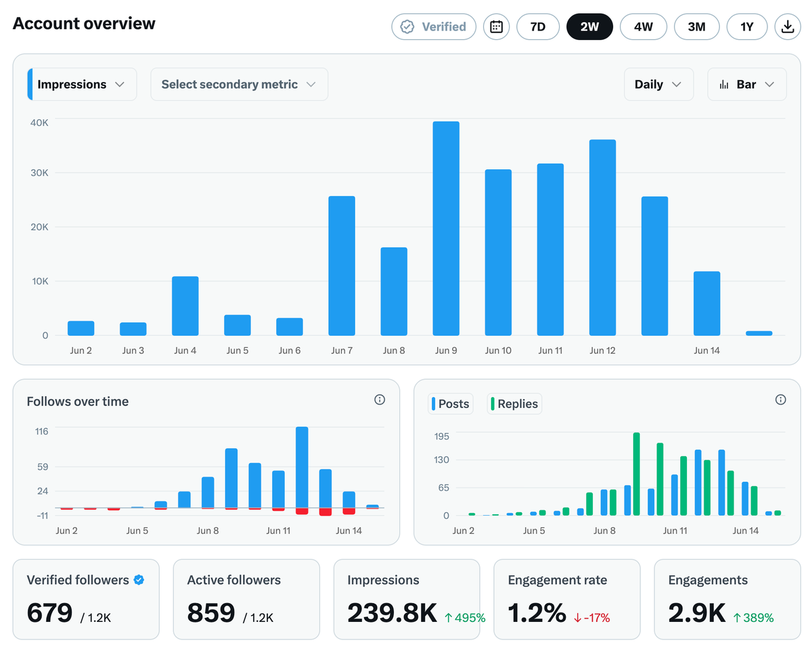Download the analytics data
Screen dimensions: 812x649
[x=787, y=27]
